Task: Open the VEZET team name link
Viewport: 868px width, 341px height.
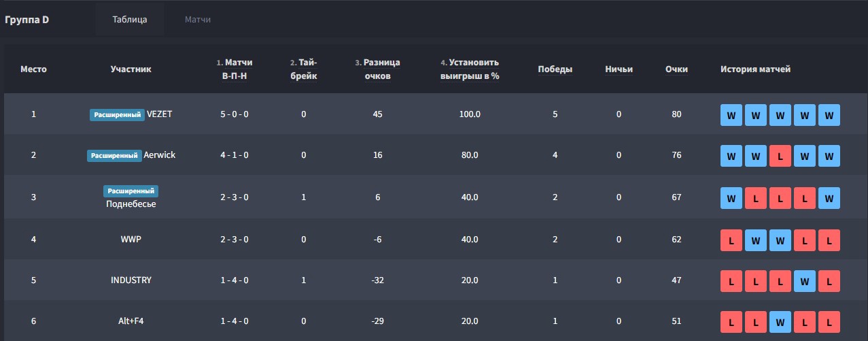Action: [160, 114]
